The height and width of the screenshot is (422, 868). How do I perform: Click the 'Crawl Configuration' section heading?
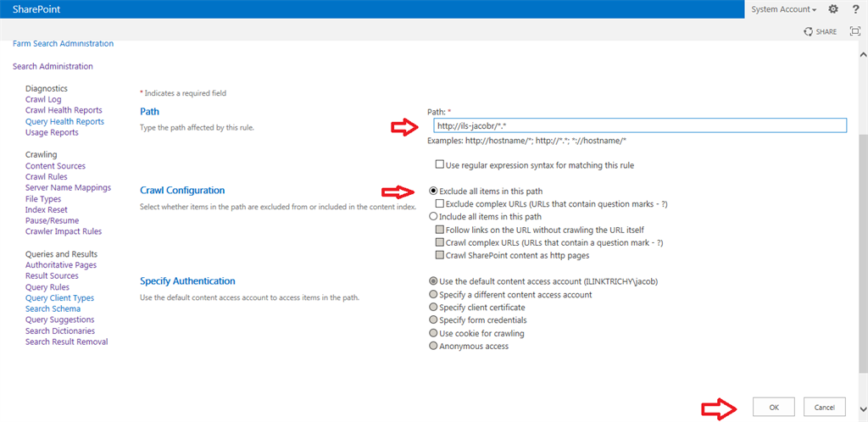pos(182,191)
